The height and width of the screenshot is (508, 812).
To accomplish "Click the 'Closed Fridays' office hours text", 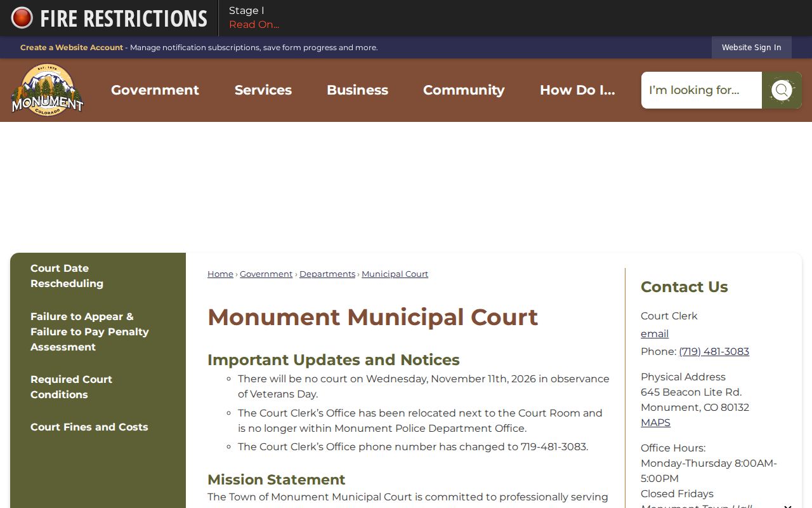I will [x=677, y=493].
